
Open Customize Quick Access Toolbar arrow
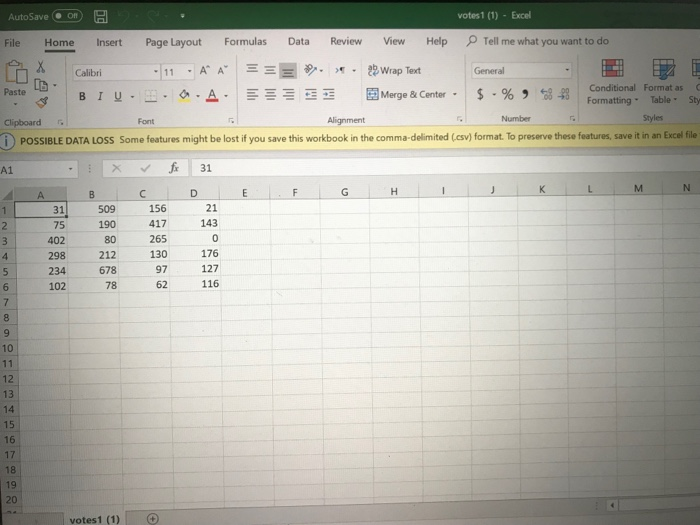tap(182, 16)
